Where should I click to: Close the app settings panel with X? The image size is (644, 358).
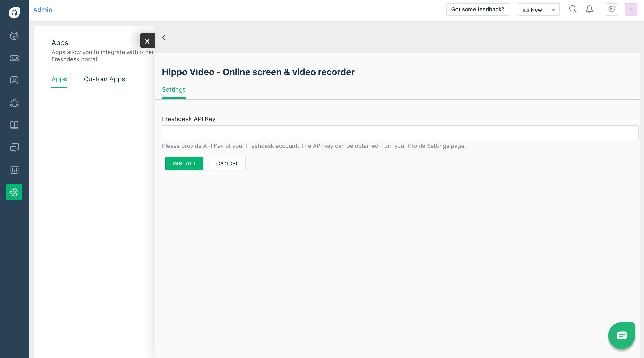click(147, 41)
